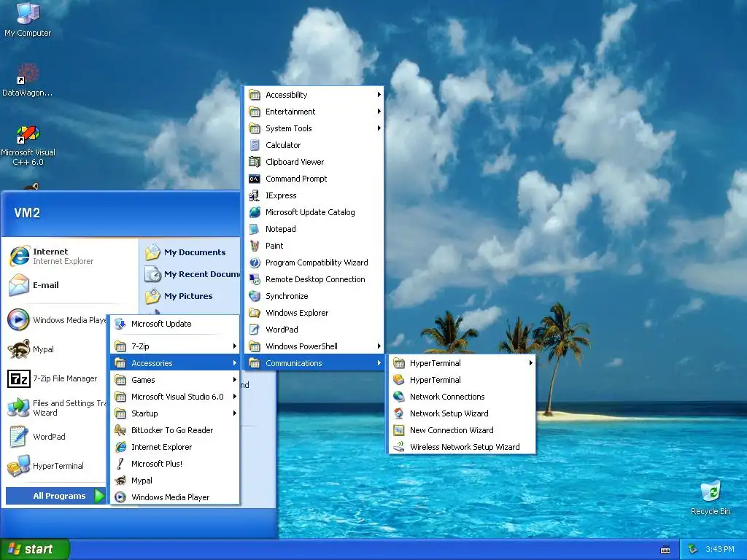Launch Windows Media Player from All Programs
This screenshot has width=747, height=560.
click(x=174, y=497)
